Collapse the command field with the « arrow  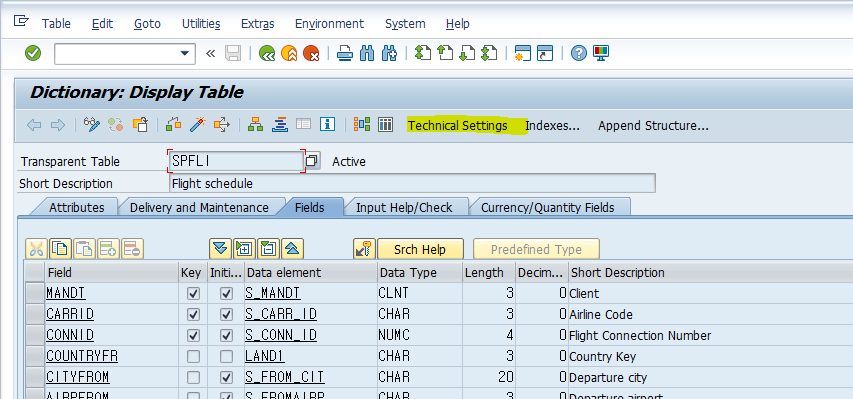(211, 53)
